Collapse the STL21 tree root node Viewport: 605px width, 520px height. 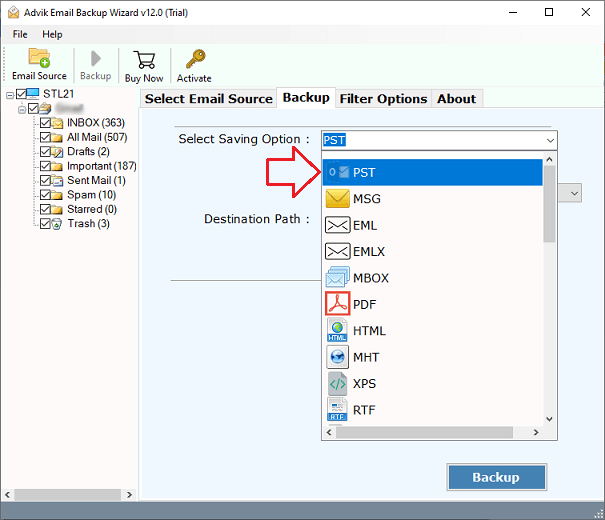[x=9, y=95]
